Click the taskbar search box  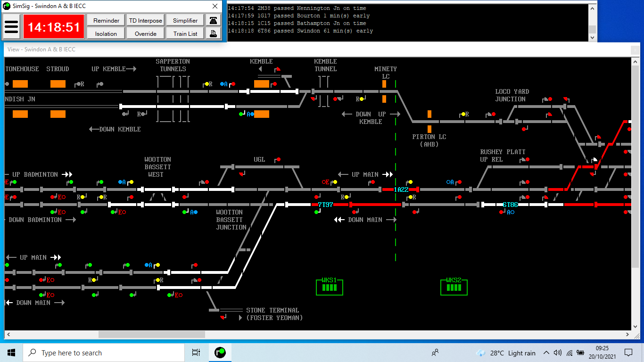104,353
